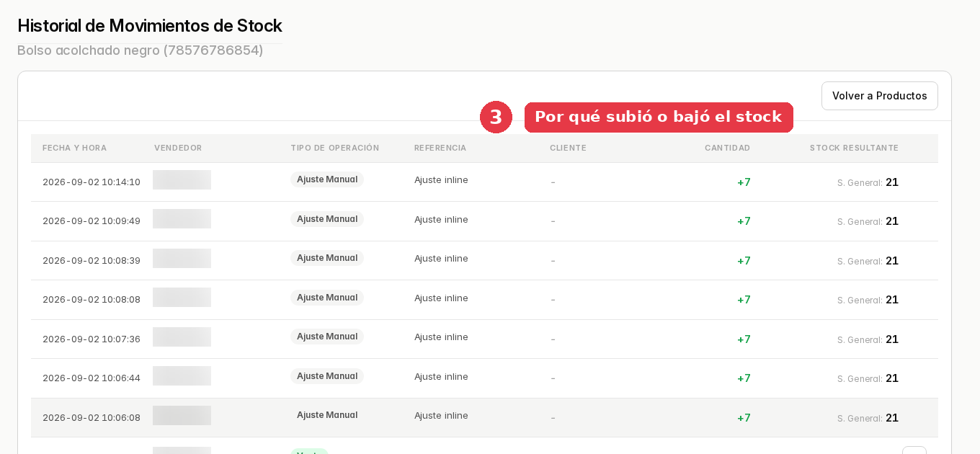Click the CANTIDAD column header
This screenshot has height=454, width=980.
pos(728,148)
